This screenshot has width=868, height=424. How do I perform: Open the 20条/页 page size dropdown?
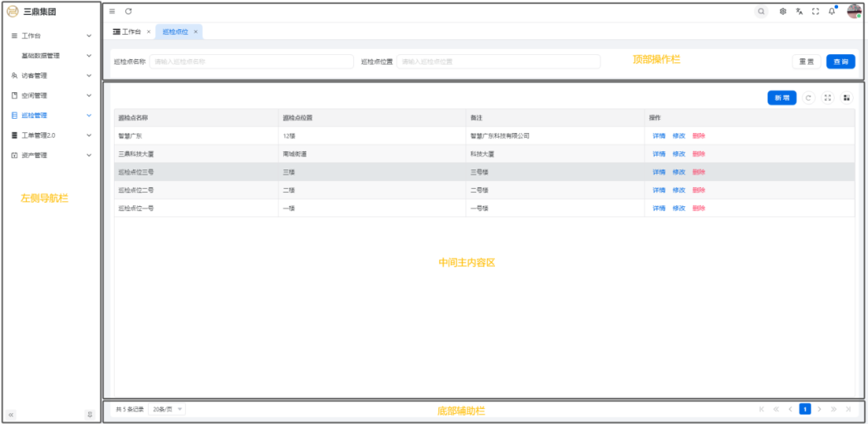coord(167,409)
